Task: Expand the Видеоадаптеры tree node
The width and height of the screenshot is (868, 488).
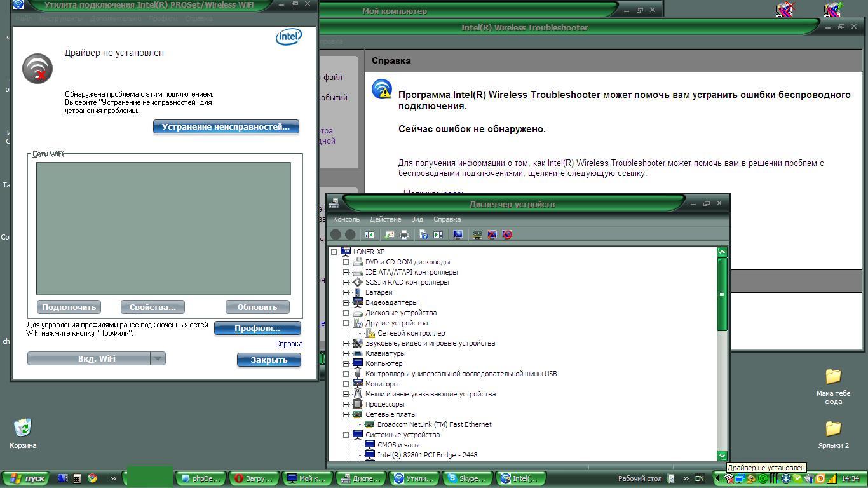Action: [x=346, y=302]
